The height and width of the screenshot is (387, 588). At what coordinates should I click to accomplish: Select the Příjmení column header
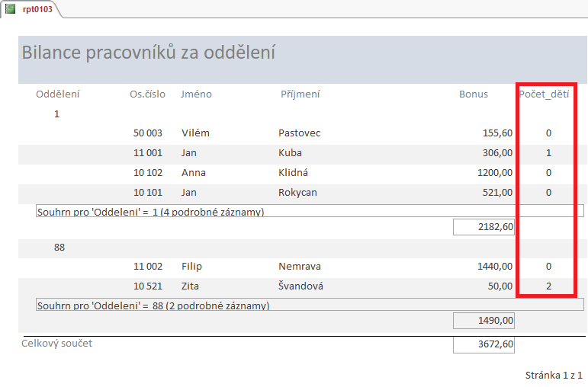tap(300, 94)
